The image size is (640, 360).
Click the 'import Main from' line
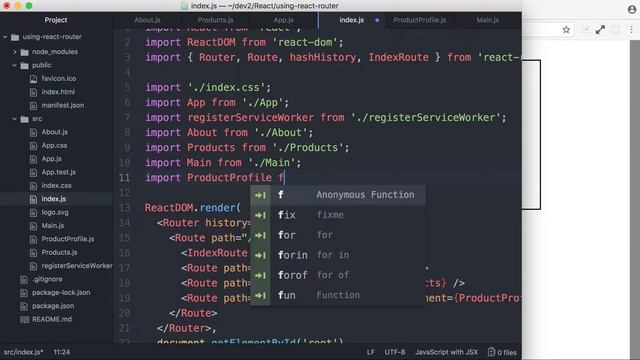tap(223, 163)
